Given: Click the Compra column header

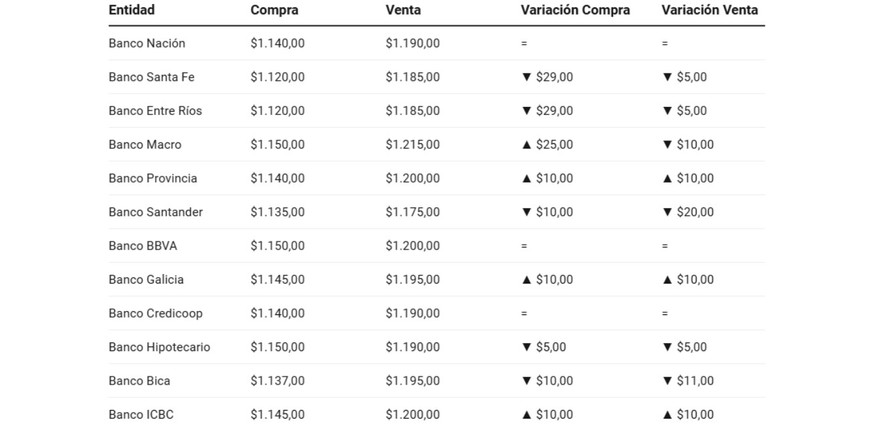Looking at the screenshot, I should click(274, 11).
